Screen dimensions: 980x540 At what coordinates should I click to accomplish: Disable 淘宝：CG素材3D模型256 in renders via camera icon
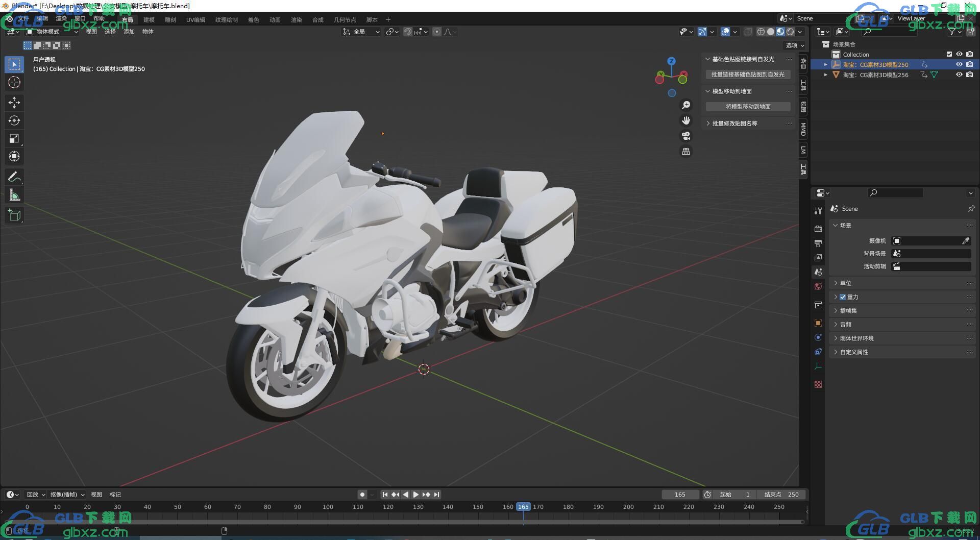pos(970,75)
